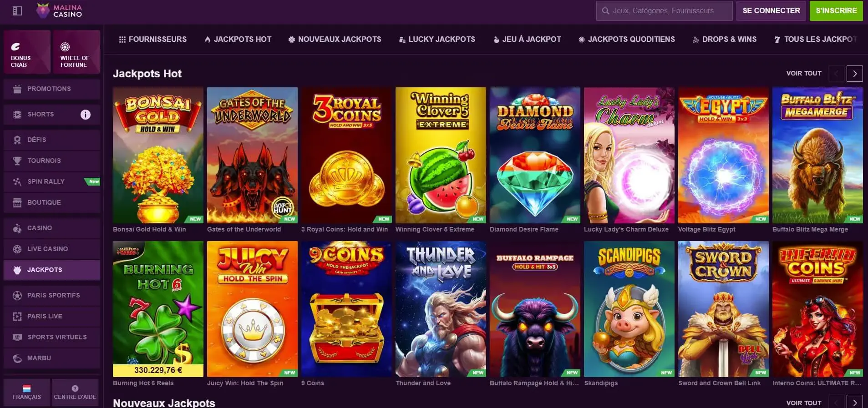Image resolution: width=868 pixels, height=408 pixels.
Task: Show next Jackpots Hot games arrow
Action: [855, 74]
